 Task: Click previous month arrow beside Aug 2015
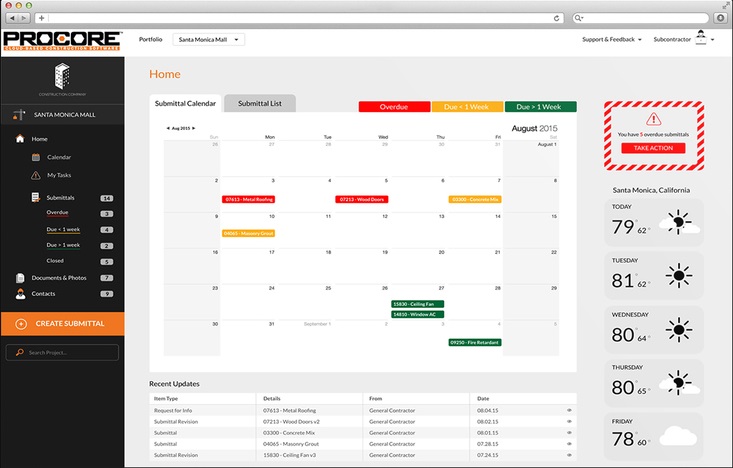pyautogui.click(x=167, y=129)
